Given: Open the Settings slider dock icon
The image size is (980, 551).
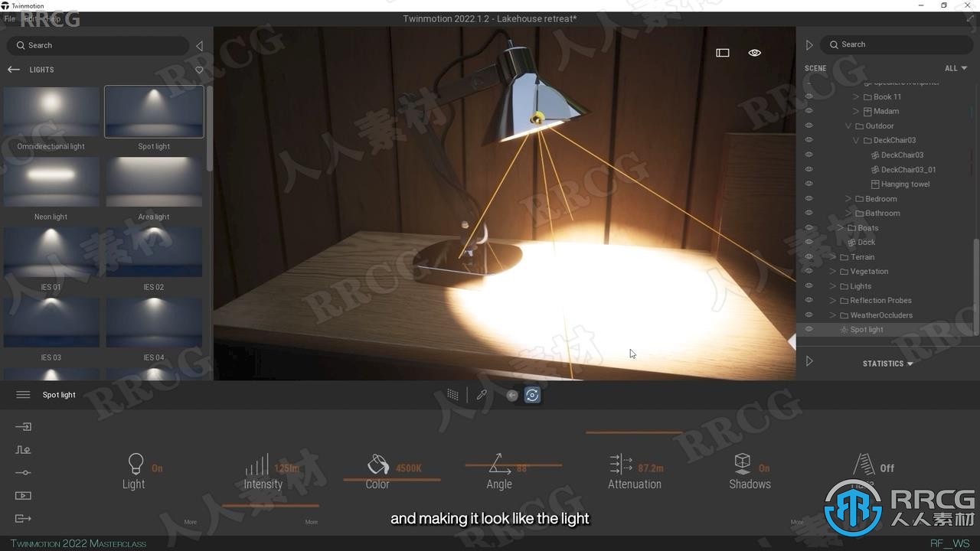Looking at the screenshot, I should click(x=23, y=473).
